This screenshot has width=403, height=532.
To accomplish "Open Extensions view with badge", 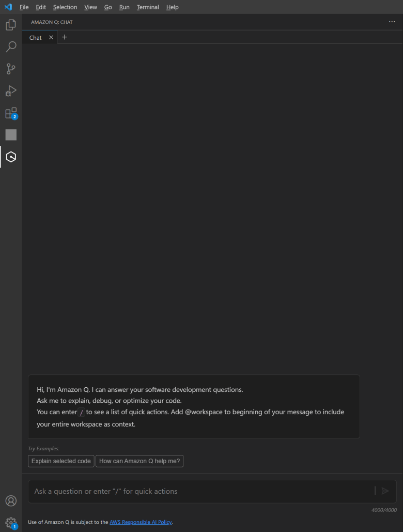I will click(11, 113).
